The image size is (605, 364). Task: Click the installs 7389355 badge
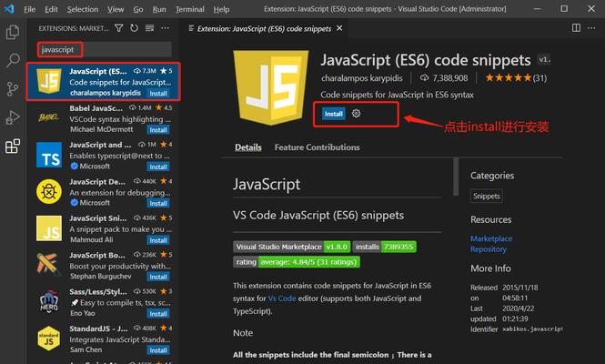point(384,247)
